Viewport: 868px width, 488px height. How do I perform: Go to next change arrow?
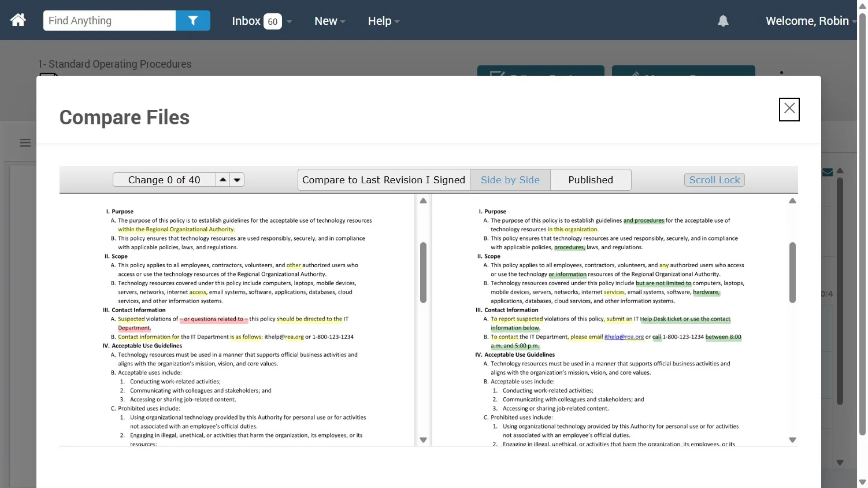pyautogui.click(x=237, y=180)
